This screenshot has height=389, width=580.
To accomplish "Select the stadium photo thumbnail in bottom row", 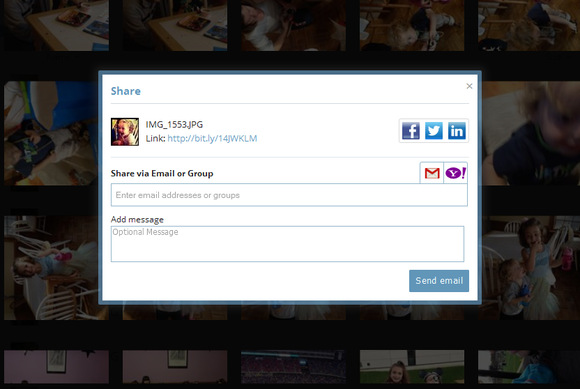I will pyautogui.click(x=293, y=367).
